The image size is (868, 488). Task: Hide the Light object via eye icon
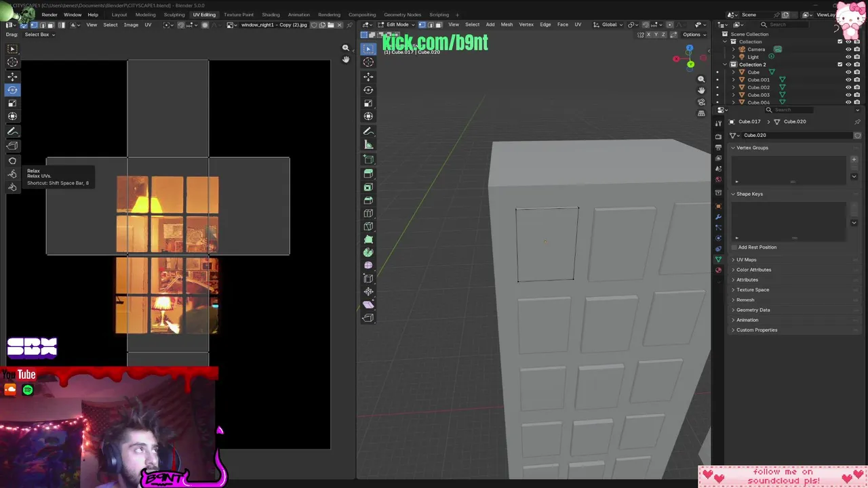(x=848, y=57)
